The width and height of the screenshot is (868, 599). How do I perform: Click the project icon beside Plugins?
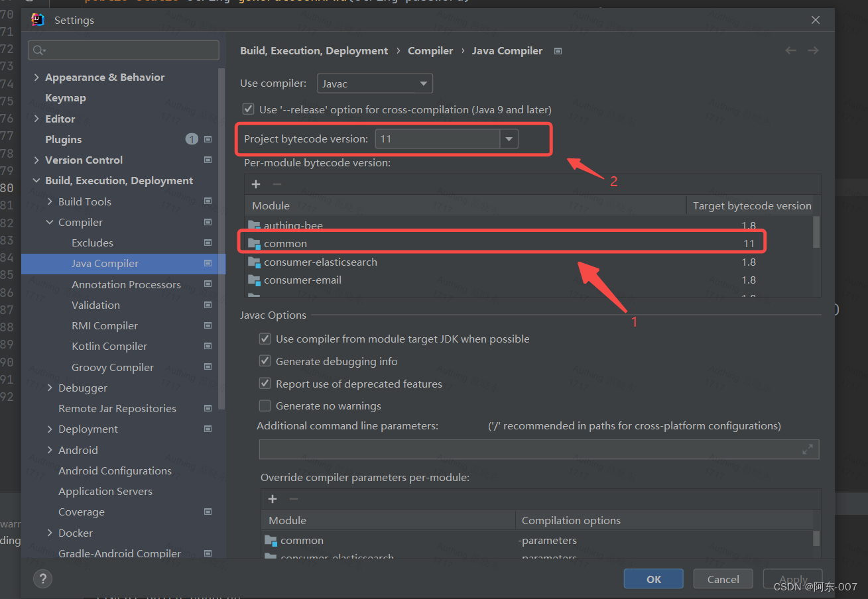(208, 139)
